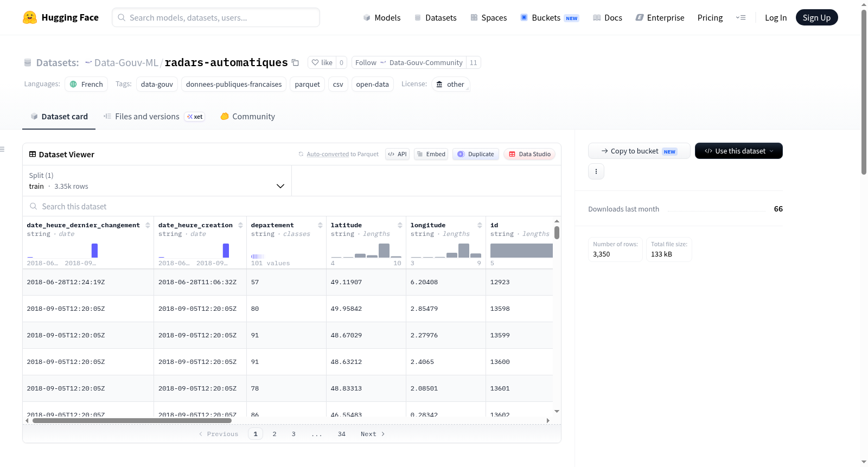Go to Models in the top navigation

pos(382,17)
